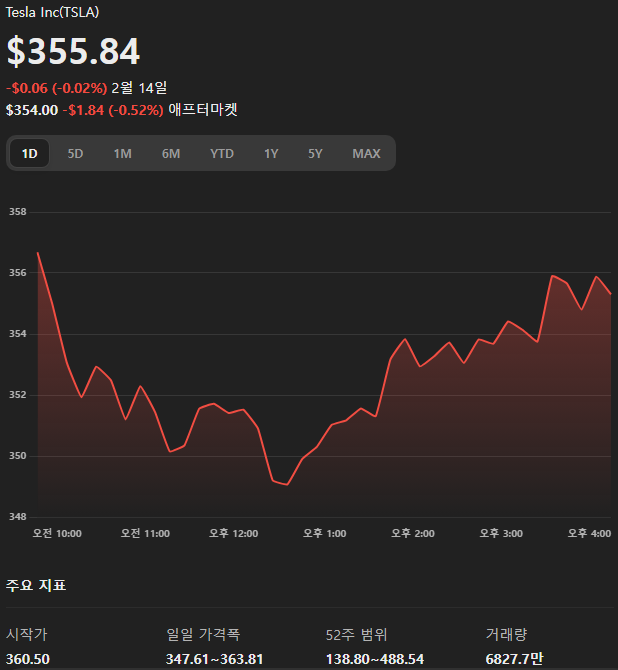Switch chart to 5D range
The height and width of the screenshot is (670, 618).
[x=75, y=153]
